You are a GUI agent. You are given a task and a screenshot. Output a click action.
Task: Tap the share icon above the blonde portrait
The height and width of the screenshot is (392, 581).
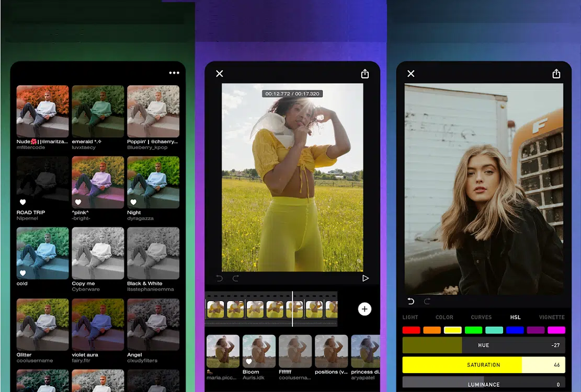[556, 74]
